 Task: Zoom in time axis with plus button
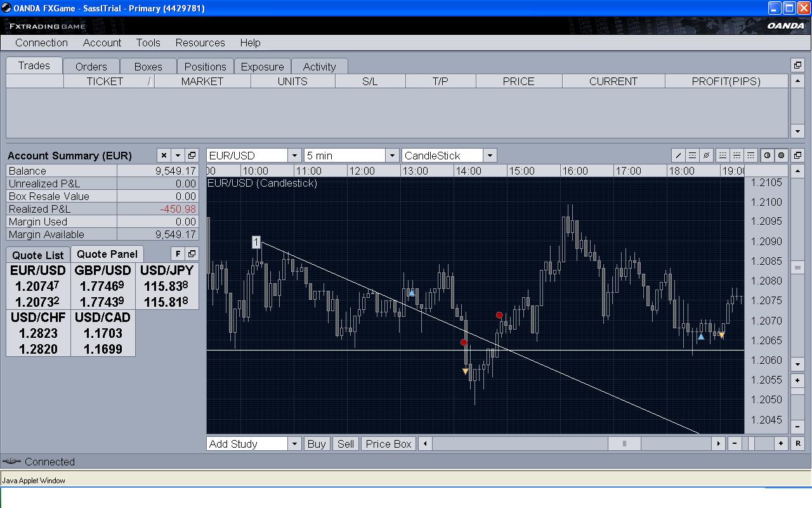(x=781, y=444)
